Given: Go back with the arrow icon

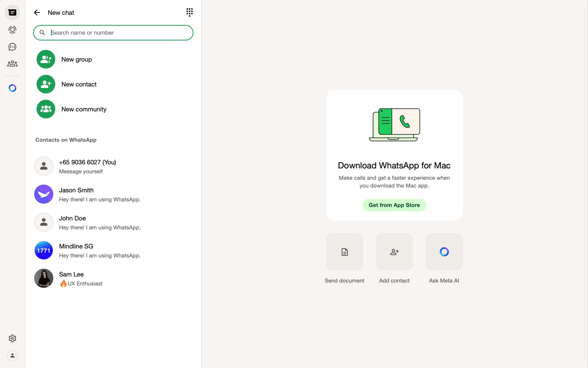Looking at the screenshot, I should pos(37,13).
